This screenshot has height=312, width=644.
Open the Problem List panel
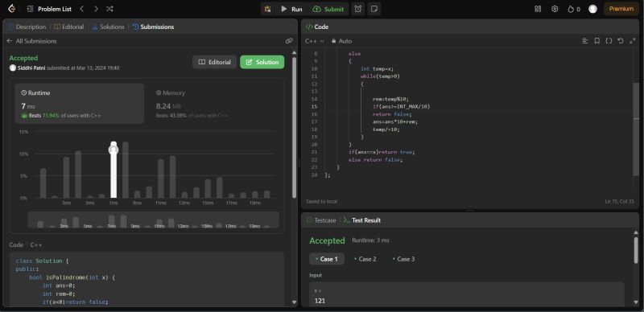click(x=49, y=9)
